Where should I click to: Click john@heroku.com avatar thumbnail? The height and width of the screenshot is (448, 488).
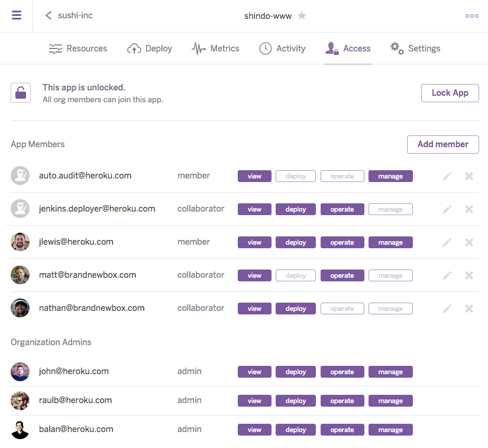coord(20,372)
